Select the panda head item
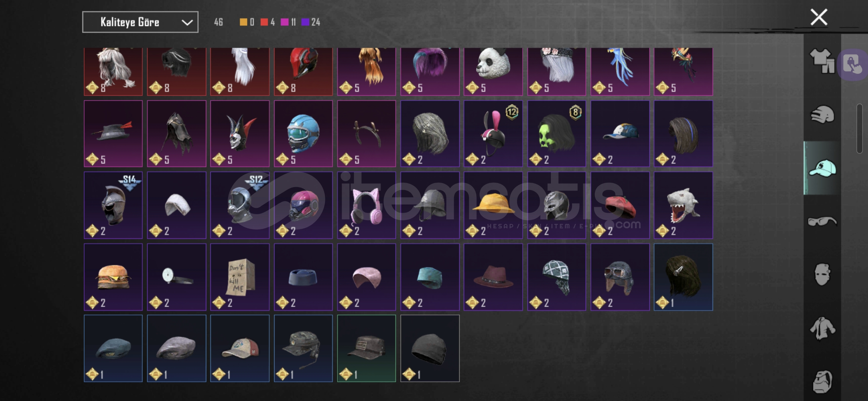Screen dimensions: 868x401 (x=493, y=71)
